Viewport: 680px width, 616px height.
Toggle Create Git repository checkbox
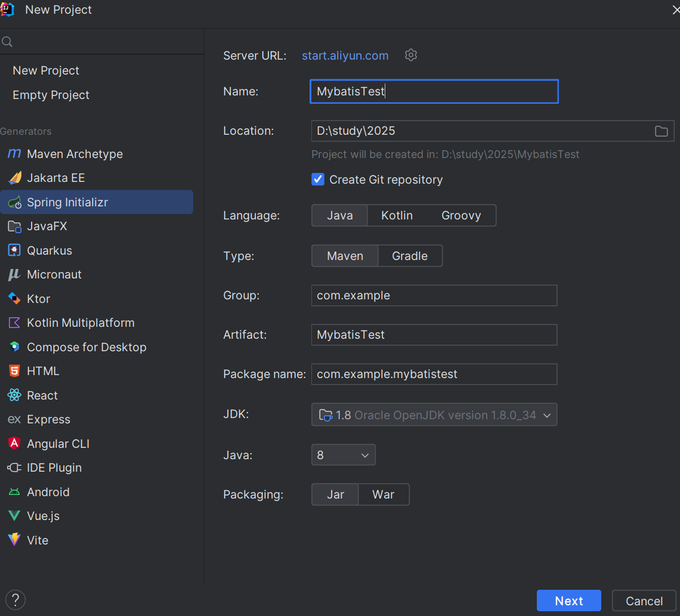[x=318, y=179]
